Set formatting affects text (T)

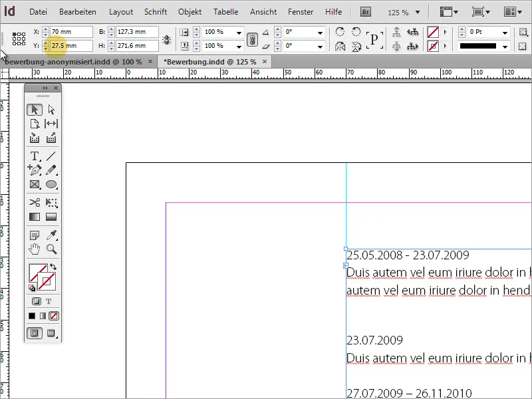coord(49,301)
